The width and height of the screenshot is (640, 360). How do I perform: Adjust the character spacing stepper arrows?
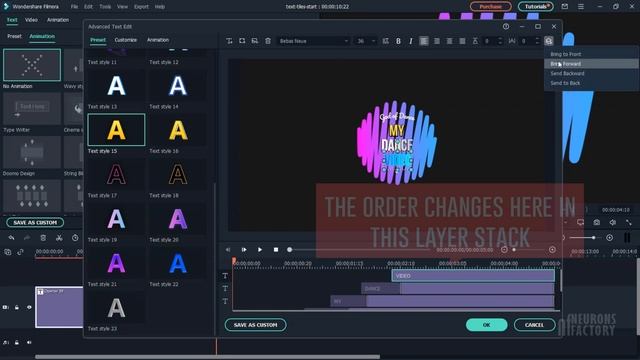(537, 41)
